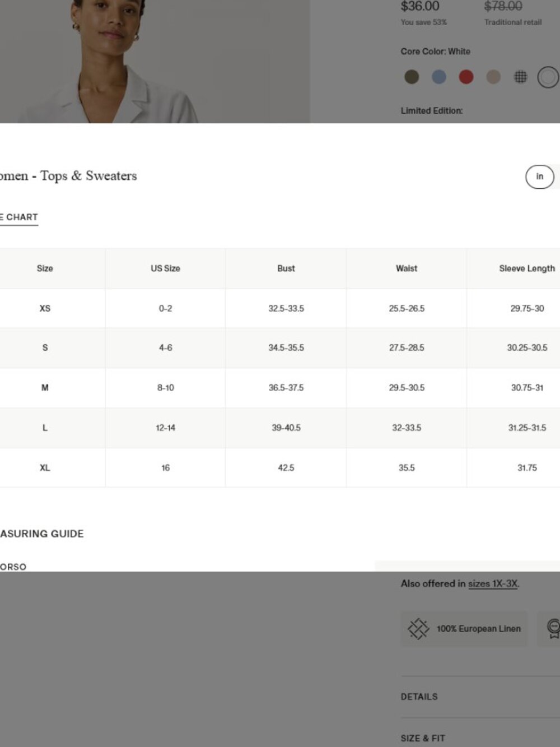The width and height of the screenshot is (560, 747).
Task: Click the Sleeve Length column header
Action: [527, 268]
